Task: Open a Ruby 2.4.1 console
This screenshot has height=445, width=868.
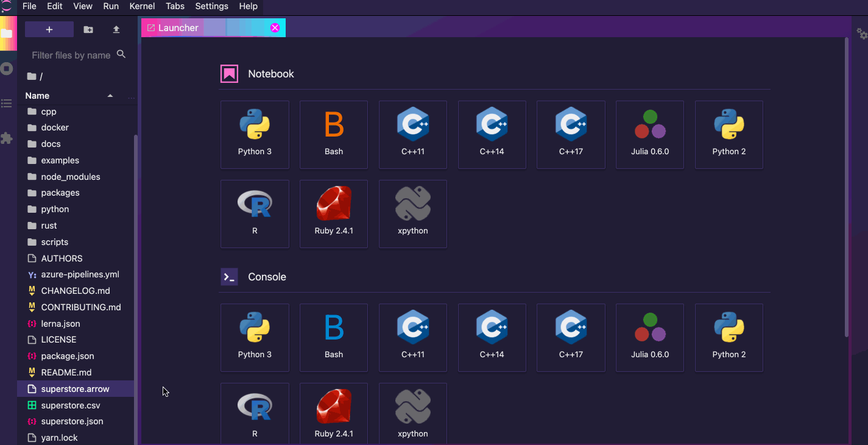Action: [334, 414]
